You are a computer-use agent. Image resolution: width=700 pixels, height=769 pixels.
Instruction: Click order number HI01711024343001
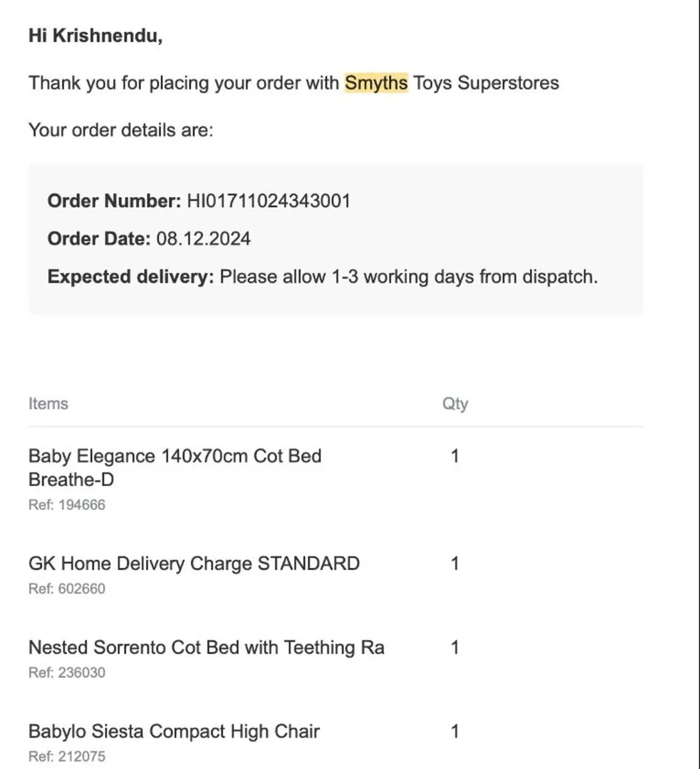269,201
